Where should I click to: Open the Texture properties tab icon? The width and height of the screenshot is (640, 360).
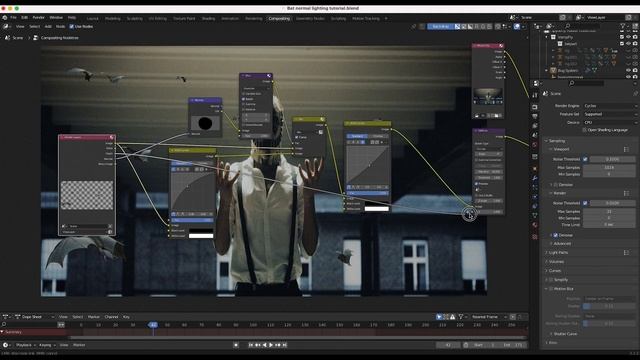(535, 236)
